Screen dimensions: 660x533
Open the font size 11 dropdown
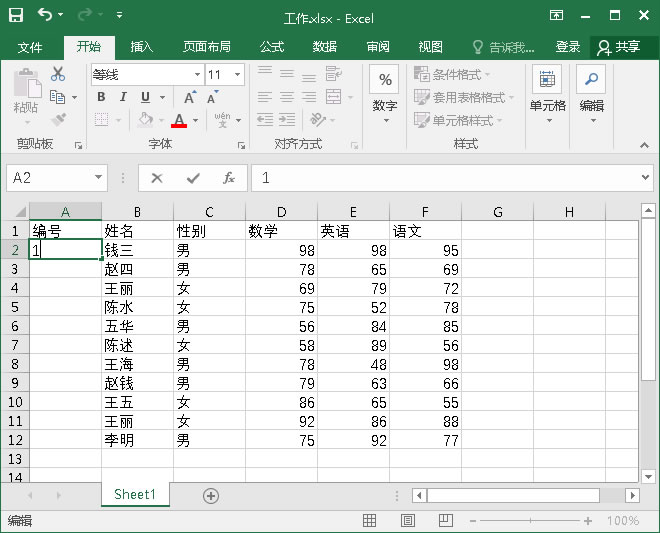point(237,75)
